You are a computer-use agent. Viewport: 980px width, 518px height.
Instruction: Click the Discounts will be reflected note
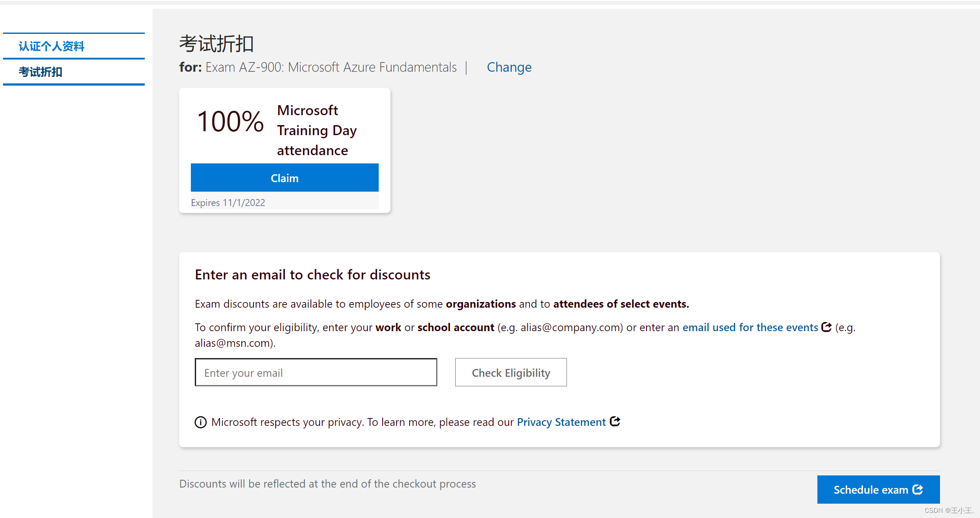pyautogui.click(x=327, y=484)
